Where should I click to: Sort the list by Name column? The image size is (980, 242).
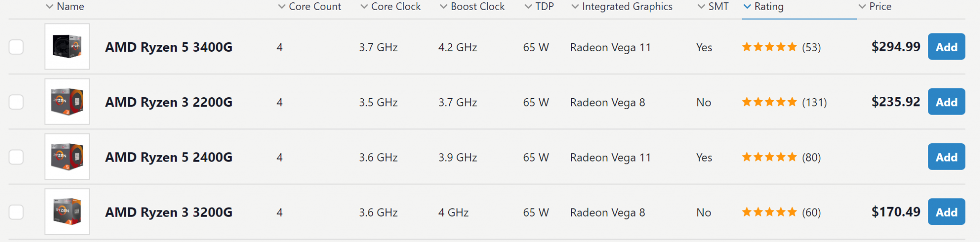click(x=65, y=7)
